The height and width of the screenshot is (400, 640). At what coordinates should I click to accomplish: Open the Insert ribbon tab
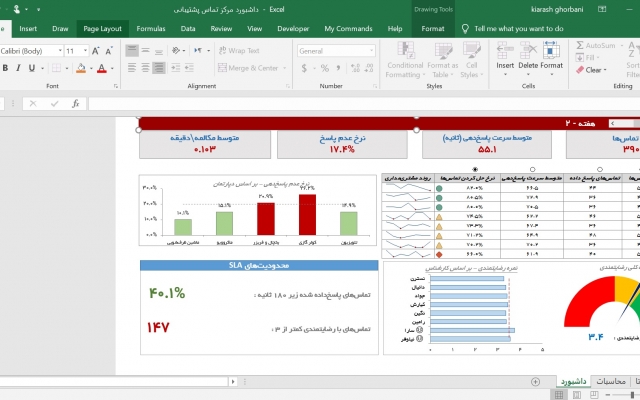28,29
